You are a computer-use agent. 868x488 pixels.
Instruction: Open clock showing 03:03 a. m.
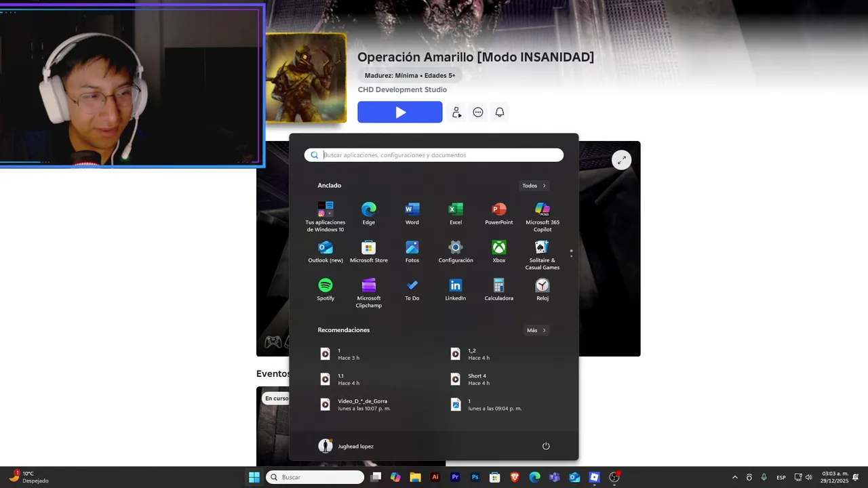pos(835,477)
